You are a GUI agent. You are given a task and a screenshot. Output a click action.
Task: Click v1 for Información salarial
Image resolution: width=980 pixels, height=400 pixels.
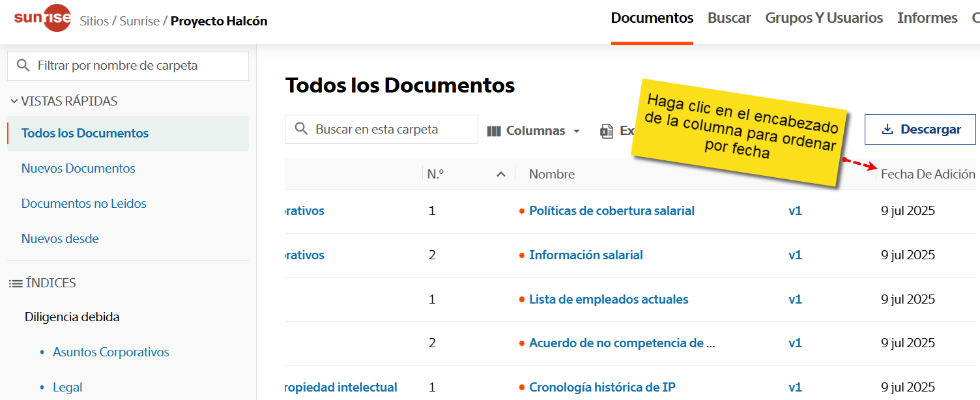(795, 255)
